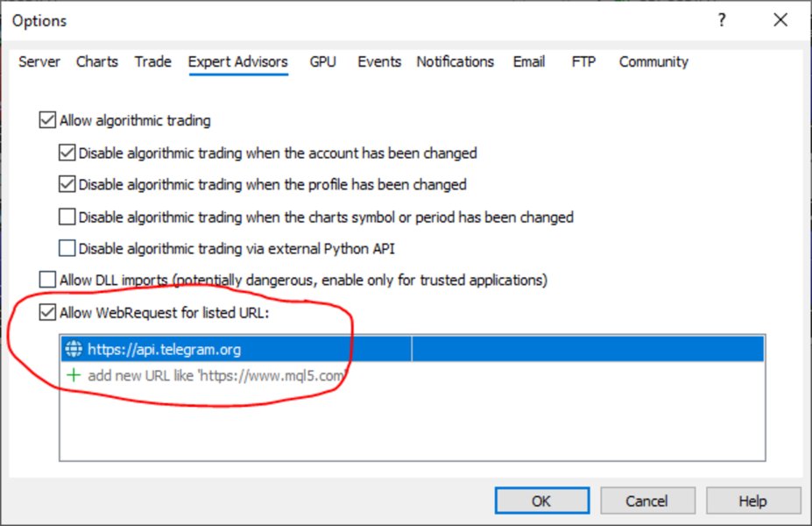Toggle Allow algorithmic trading checkbox

click(47, 120)
